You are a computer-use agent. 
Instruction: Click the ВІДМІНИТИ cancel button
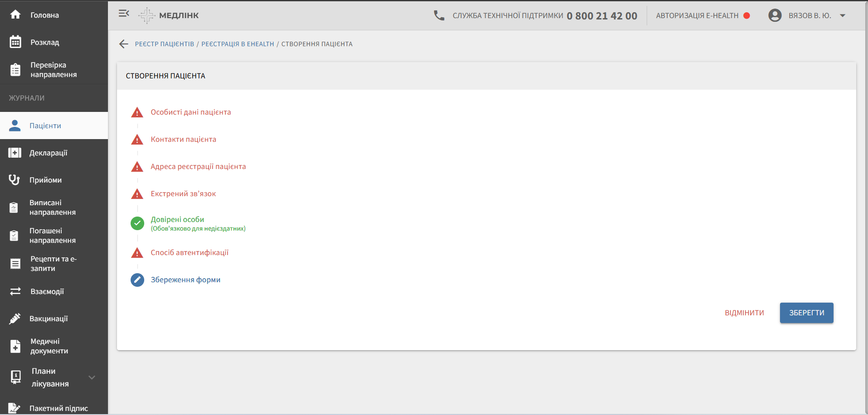tap(744, 313)
